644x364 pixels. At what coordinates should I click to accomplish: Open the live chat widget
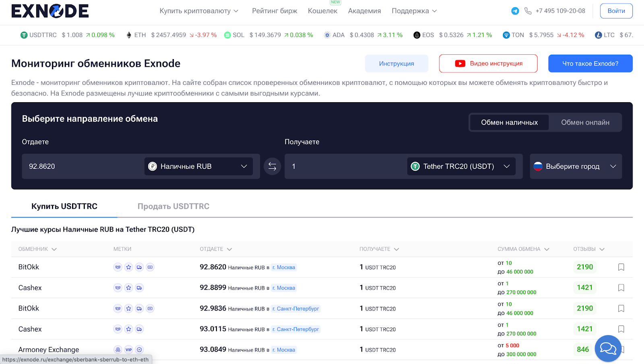click(608, 348)
